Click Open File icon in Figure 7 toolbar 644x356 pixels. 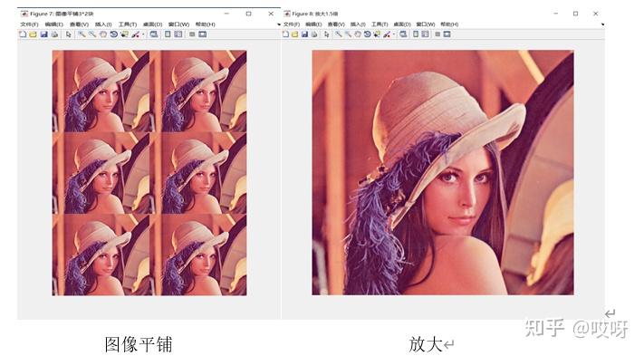click(34, 34)
